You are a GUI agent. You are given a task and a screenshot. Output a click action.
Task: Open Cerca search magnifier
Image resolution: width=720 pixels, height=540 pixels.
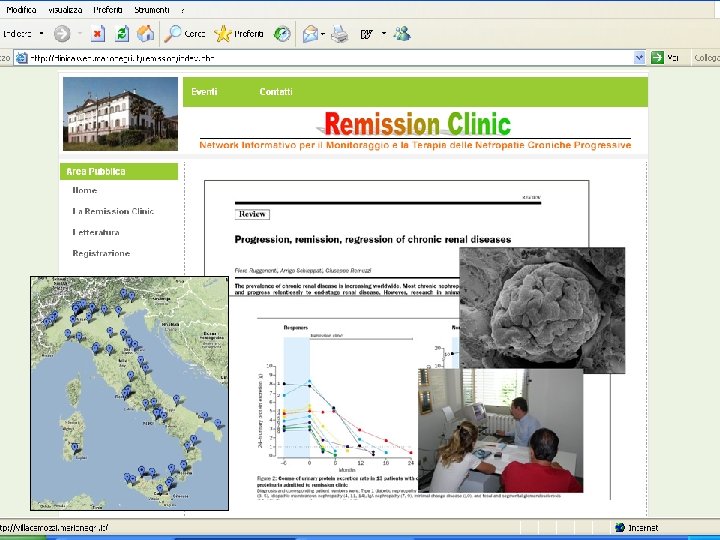(185, 34)
